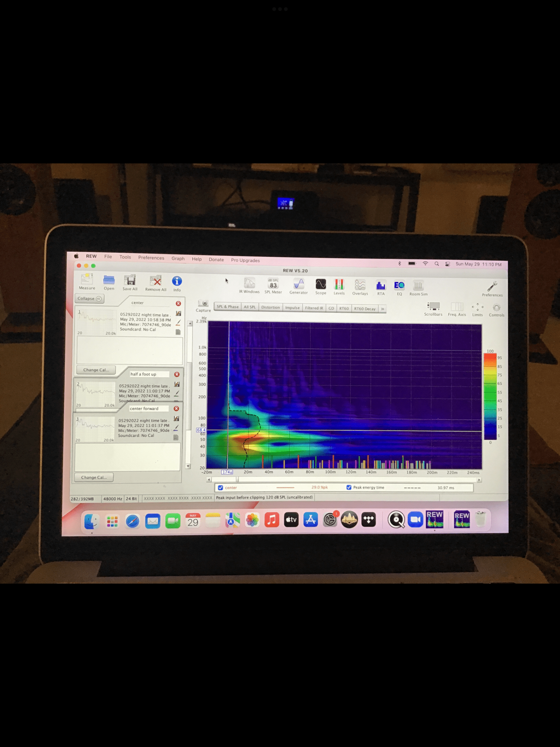Viewport: 560px width, 747px height.
Task: Open the Graph menu
Action: point(178,258)
